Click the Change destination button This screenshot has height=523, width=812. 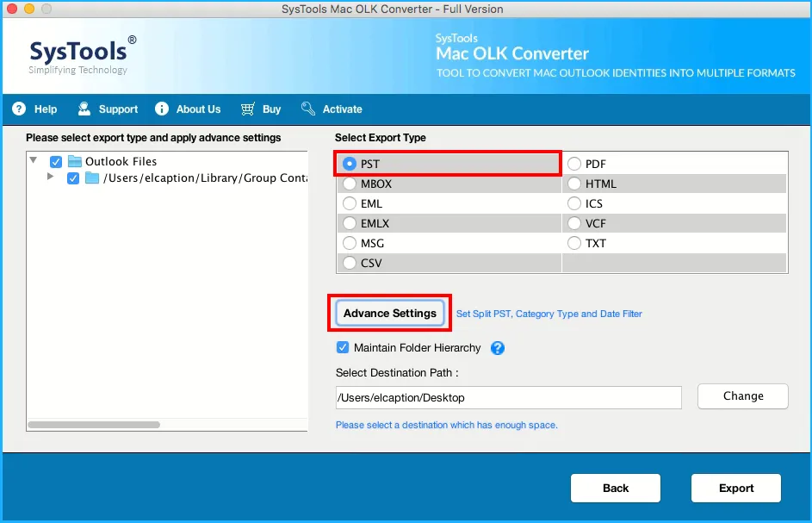(742, 396)
